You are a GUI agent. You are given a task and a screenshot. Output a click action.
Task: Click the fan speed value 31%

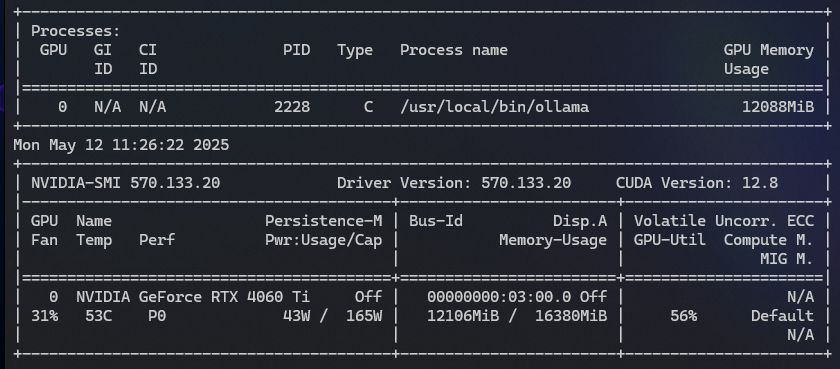tap(44, 316)
